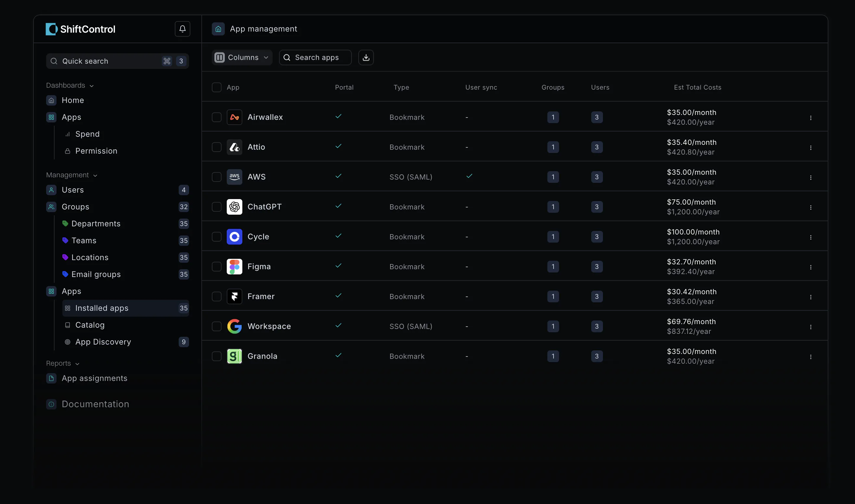855x504 pixels.
Task: Open the Columns dropdown
Action: [x=242, y=57]
